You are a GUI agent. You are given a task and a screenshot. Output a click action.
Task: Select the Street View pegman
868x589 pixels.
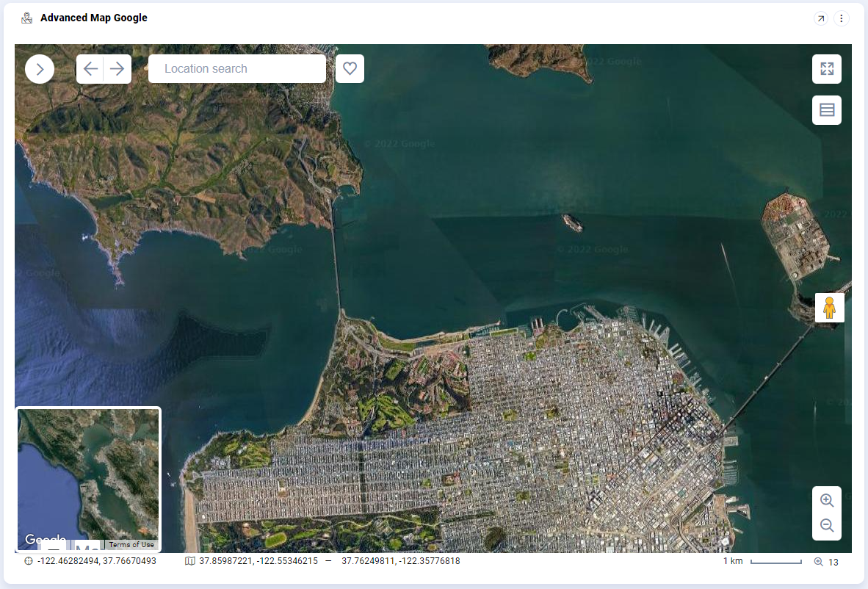pyautogui.click(x=829, y=308)
